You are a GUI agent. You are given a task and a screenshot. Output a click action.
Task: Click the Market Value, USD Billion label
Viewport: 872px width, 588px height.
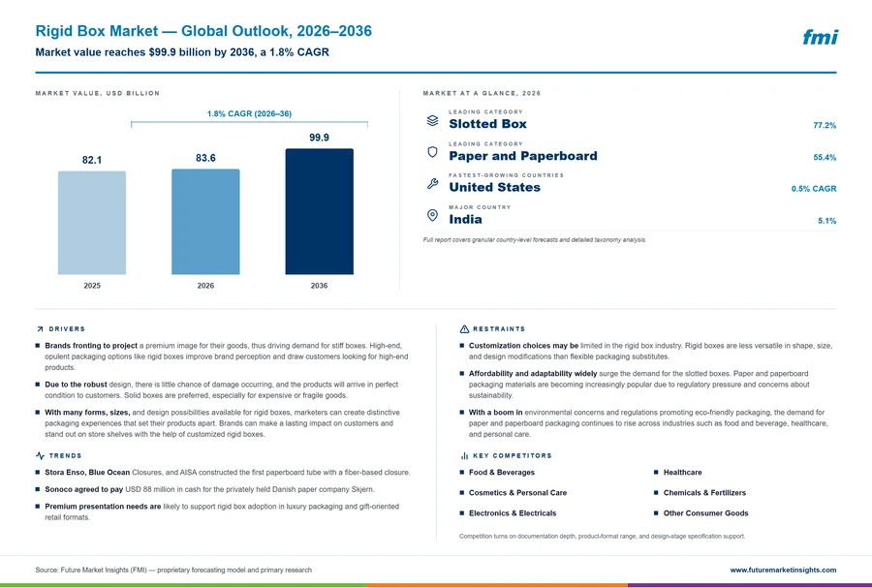[x=97, y=93]
